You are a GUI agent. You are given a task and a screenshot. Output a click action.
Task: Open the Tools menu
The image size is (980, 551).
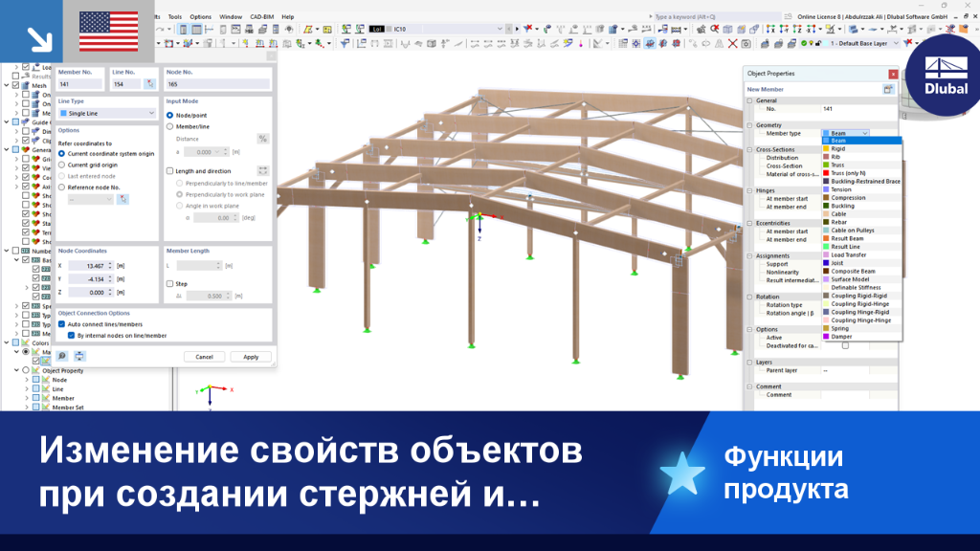[x=175, y=17]
